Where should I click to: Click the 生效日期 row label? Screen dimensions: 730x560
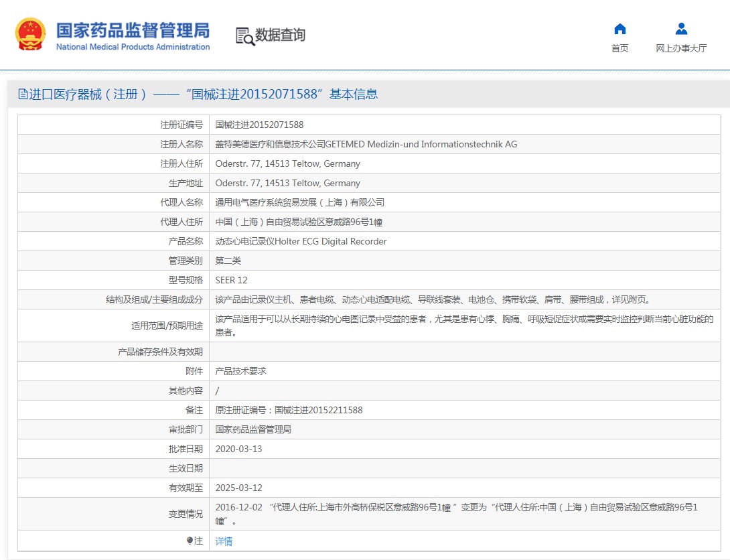click(x=186, y=469)
